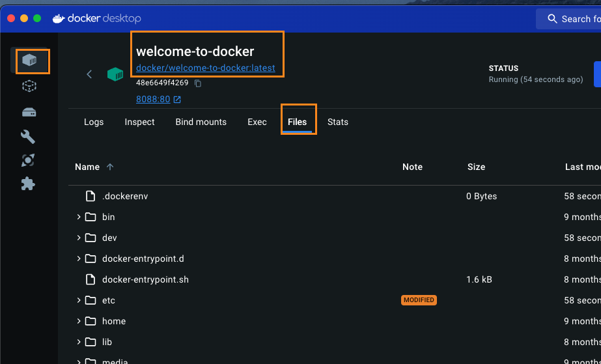Image resolution: width=601 pixels, height=364 pixels.
Task: Click the welcome-to-docker container title
Action: tap(195, 51)
